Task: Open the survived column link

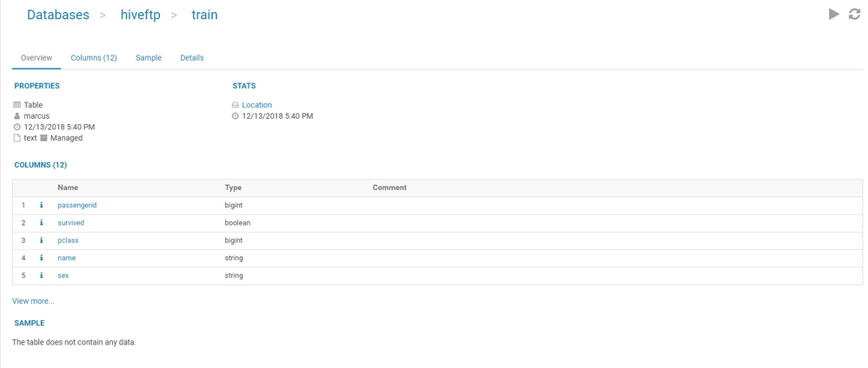Action: click(71, 223)
